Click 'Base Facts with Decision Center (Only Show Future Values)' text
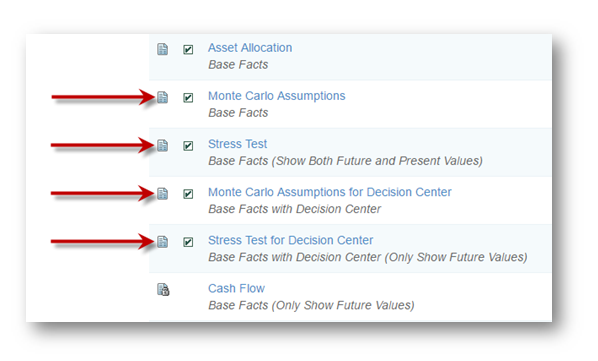Viewport: 598px width, 361px height. [368, 257]
